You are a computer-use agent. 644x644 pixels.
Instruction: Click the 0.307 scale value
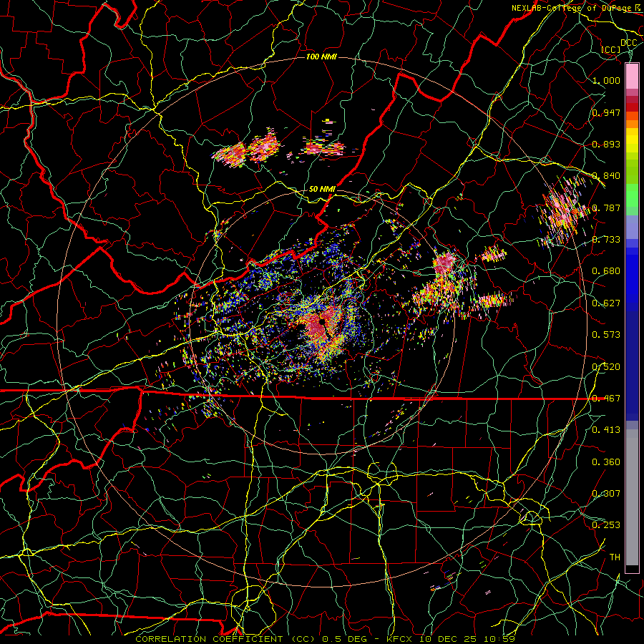[606, 494]
